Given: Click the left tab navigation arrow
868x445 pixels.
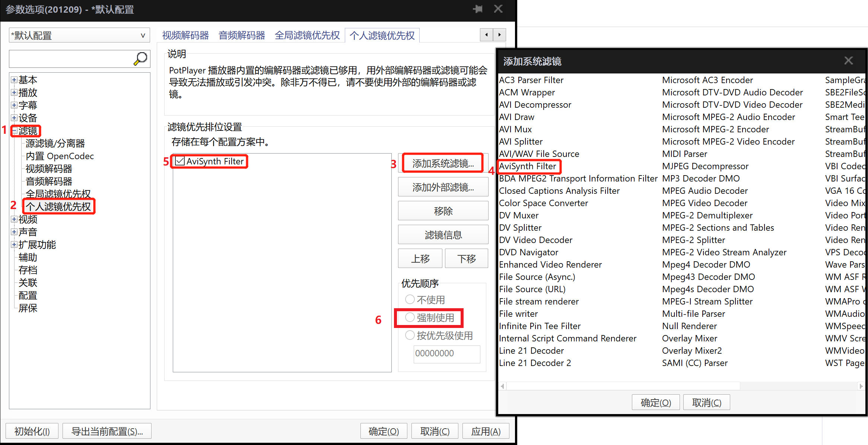Looking at the screenshot, I should coord(487,35).
